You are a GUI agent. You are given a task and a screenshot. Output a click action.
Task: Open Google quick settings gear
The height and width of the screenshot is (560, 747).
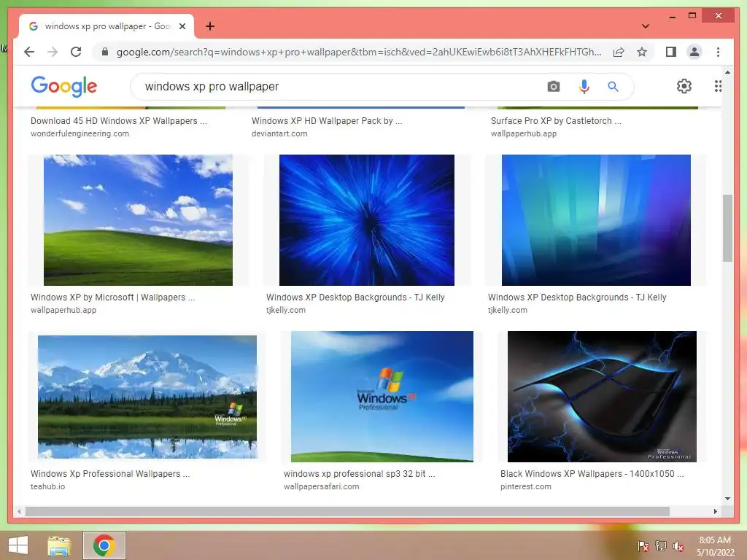tap(684, 86)
